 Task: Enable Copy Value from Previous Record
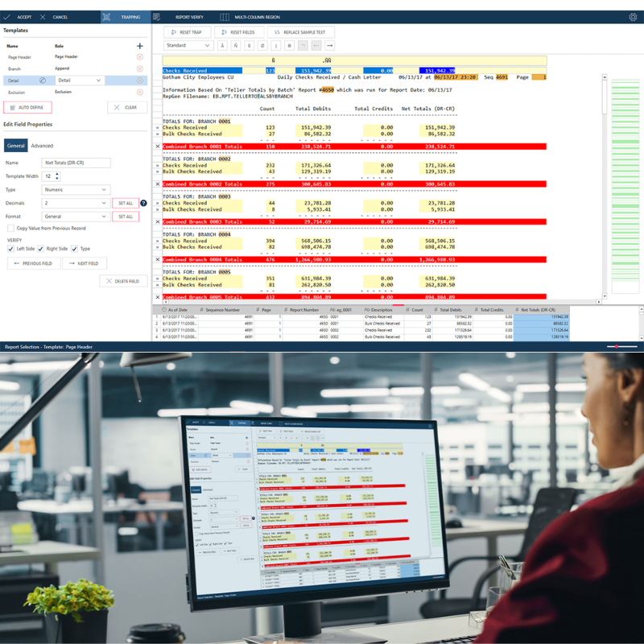(10, 229)
